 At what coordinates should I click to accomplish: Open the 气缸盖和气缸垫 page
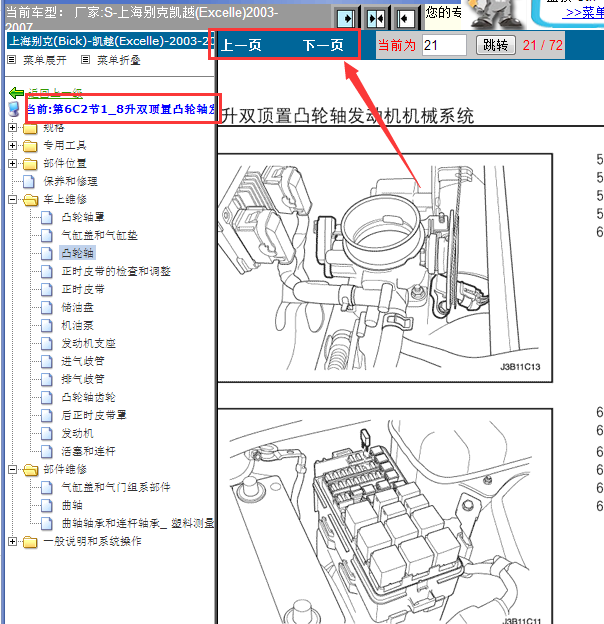coord(99,235)
